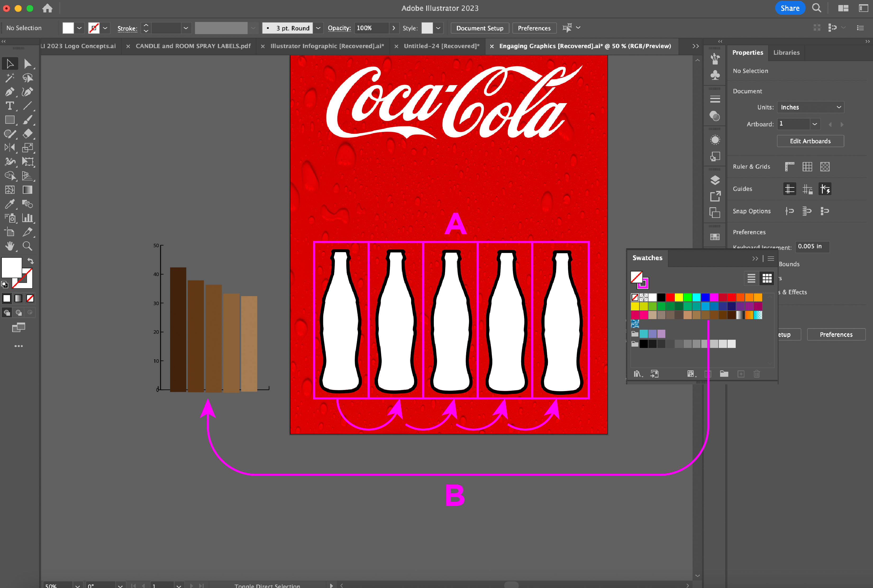Click the New Color Group folder icon

point(724,374)
